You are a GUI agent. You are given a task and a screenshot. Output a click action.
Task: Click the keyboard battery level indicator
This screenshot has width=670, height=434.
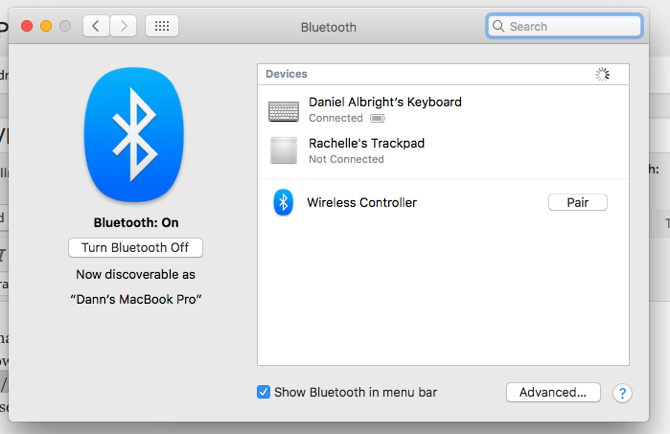[377, 119]
